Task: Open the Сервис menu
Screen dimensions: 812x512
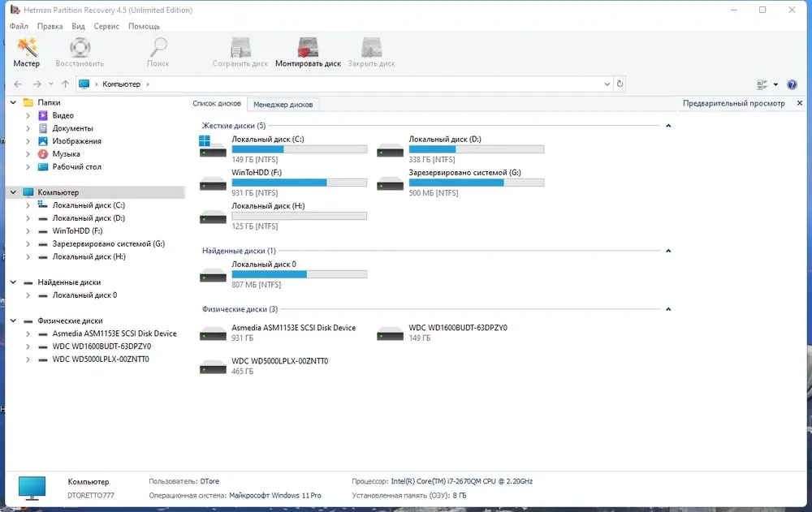Action: (106, 26)
